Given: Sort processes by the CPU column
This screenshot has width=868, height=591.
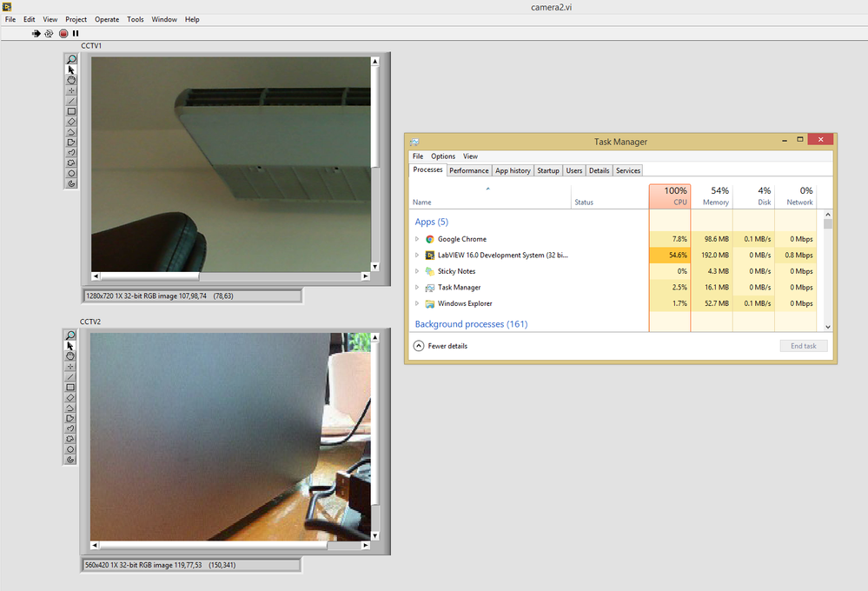Looking at the screenshot, I should point(670,196).
